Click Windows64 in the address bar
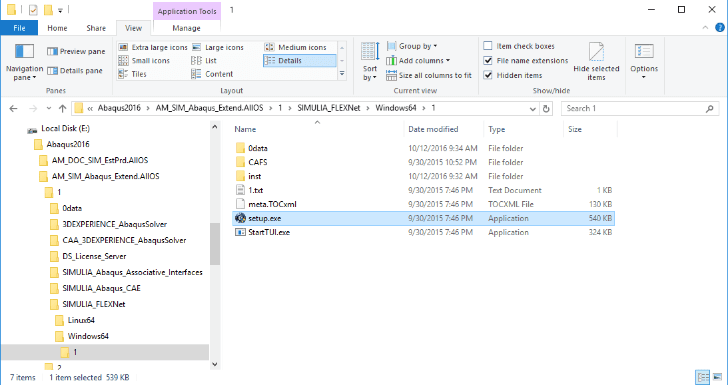The height and width of the screenshot is (385, 728). pyautogui.click(x=396, y=108)
